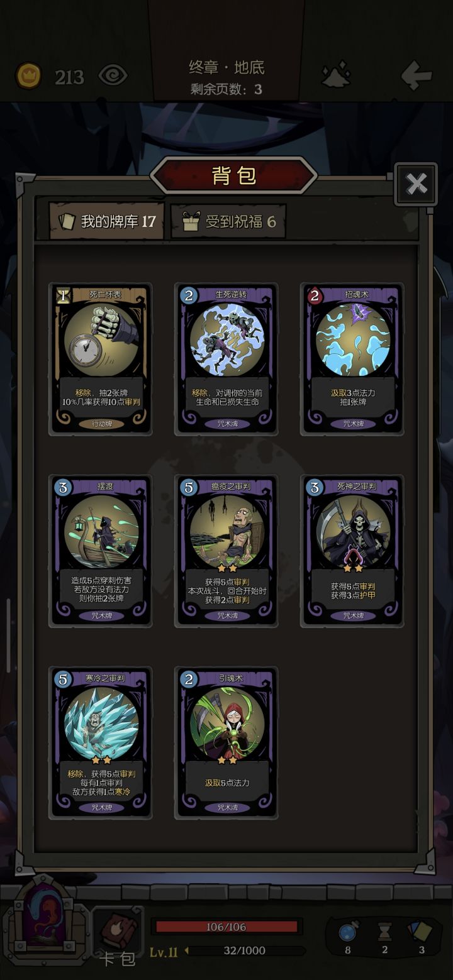Select the 引魂术 card
Viewport: 453px width, 980px height.
(226, 743)
